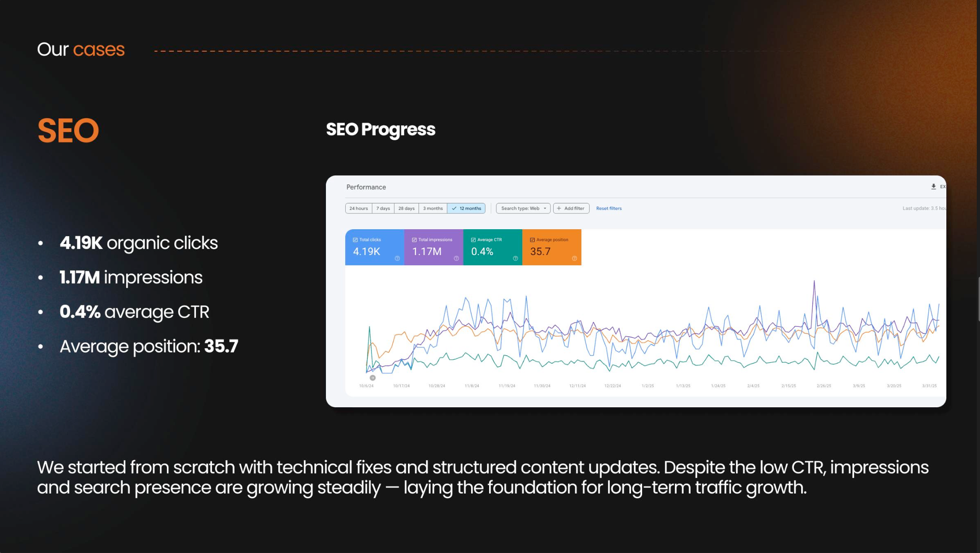The width and height of the screenshot is (980, 553).
Task: Click help icon on Total impressions card
Action: point(456,258)
